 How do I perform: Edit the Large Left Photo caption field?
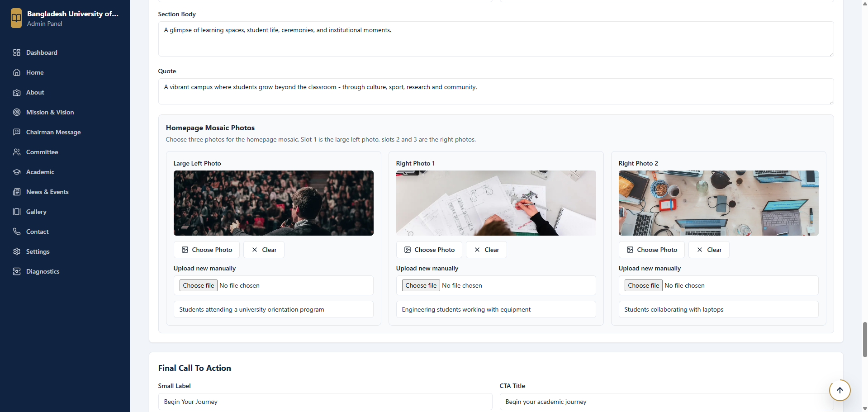tap(274, 309)
